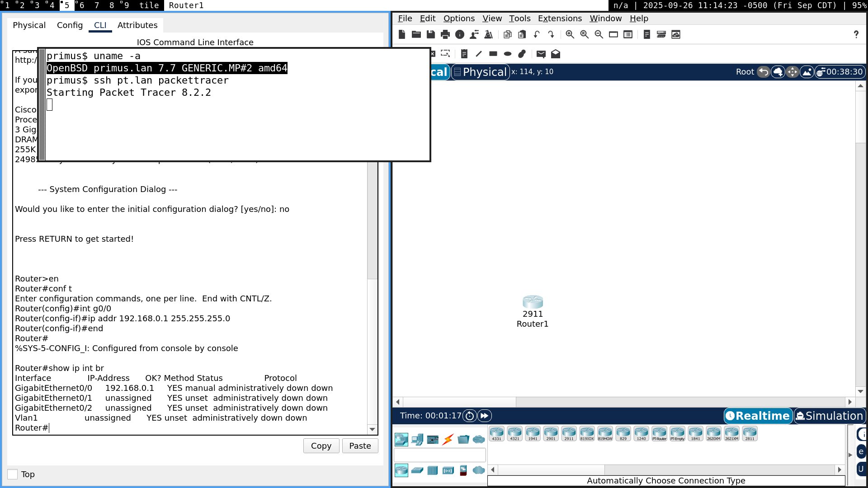868x488 pixels.
Task: Open the Add Complex PDU tool
Action: 556,54
